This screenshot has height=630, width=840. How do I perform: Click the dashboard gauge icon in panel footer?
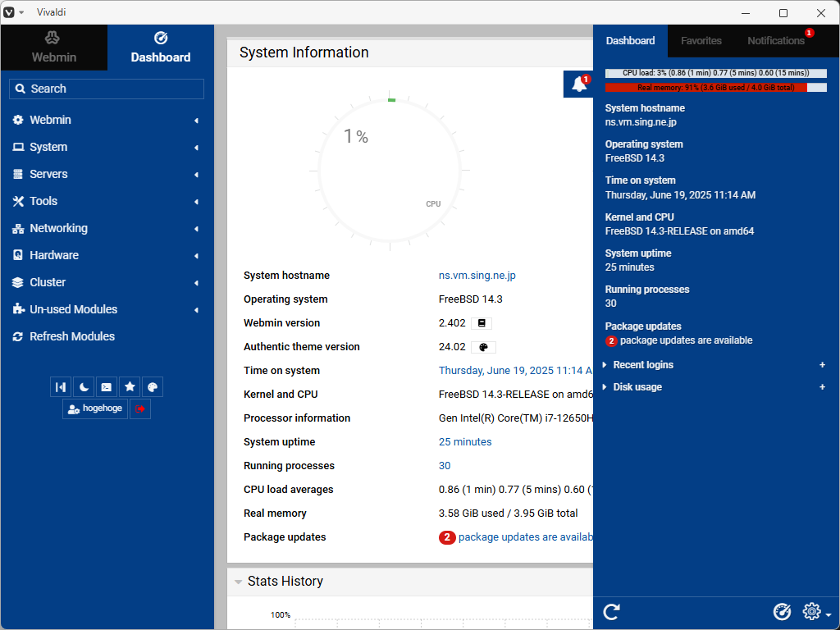tap(782, 611)
